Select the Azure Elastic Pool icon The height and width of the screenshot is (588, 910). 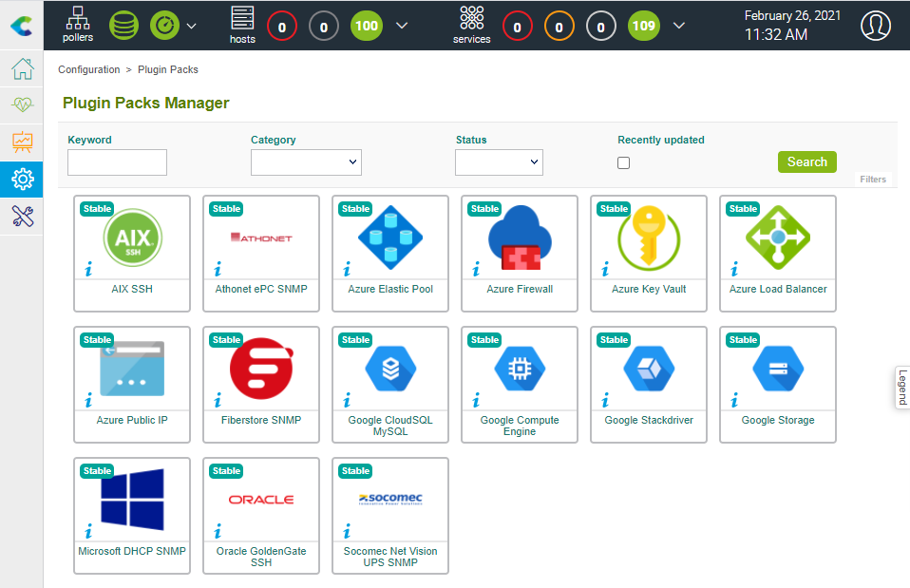[x=390, y=237]
